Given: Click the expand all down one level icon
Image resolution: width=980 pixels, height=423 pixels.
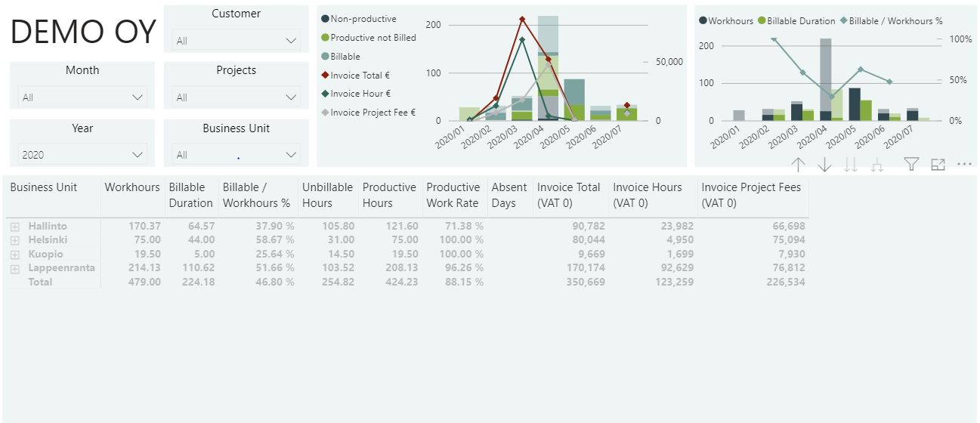Looking at the screenshot, I should (877, 165).
